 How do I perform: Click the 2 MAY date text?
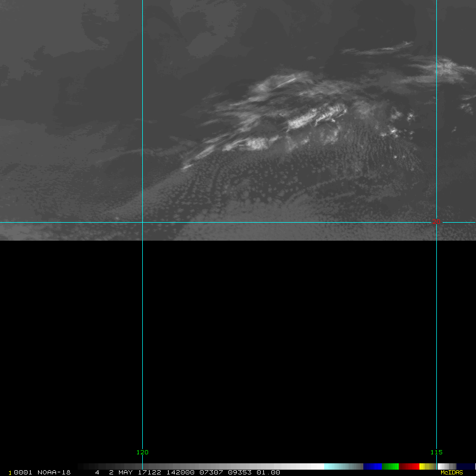[x=121, y=472]
